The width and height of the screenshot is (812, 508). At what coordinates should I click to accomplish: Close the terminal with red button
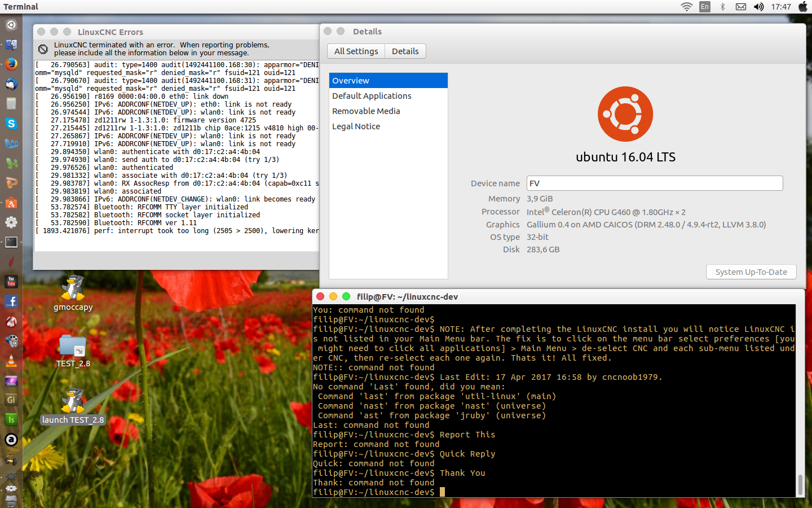[320, 297]
